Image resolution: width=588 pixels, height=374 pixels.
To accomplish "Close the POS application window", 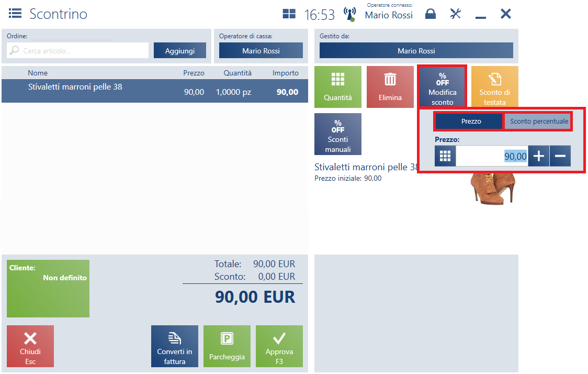I will click(x=505, y=14).
